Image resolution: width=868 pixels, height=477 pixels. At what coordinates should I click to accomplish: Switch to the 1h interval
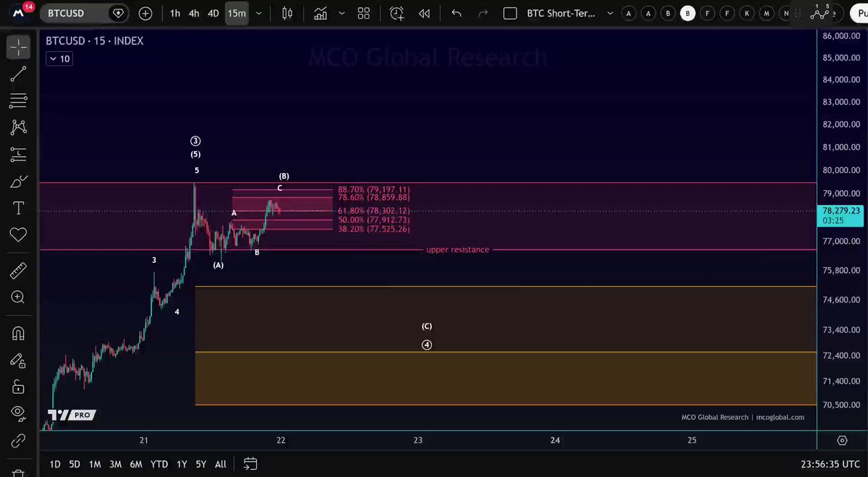[175, 13]
